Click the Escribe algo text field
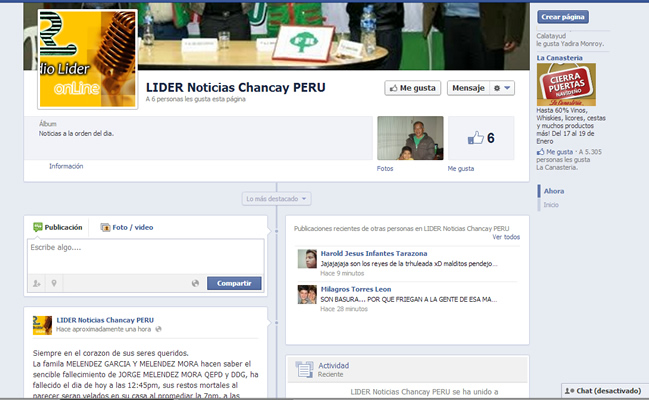Viewport: 649px width, 400px height. [x=145, y=256]
